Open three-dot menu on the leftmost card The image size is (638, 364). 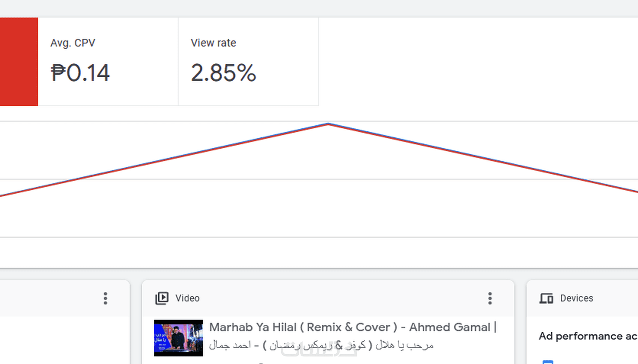click(x=105, y=298)
